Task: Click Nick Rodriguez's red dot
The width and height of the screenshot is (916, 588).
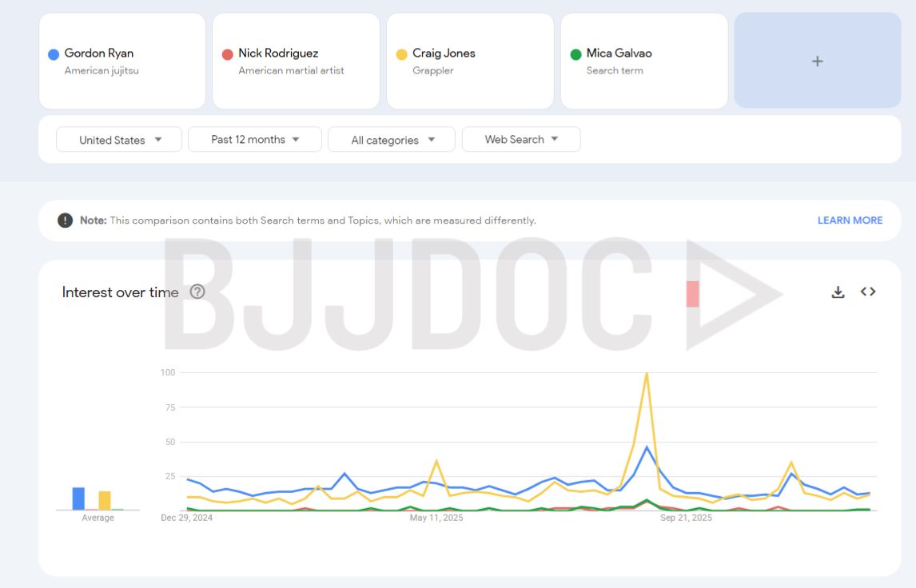Action: [227, 54]
